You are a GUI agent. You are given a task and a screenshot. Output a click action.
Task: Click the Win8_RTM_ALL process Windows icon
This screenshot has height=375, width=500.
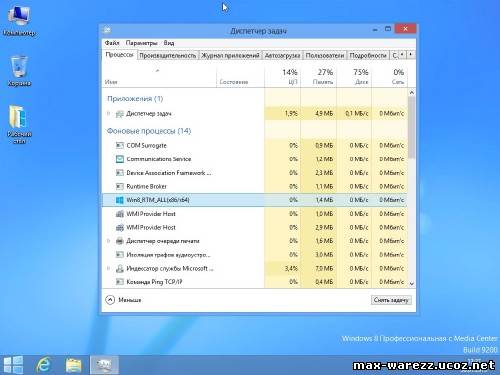120,200
